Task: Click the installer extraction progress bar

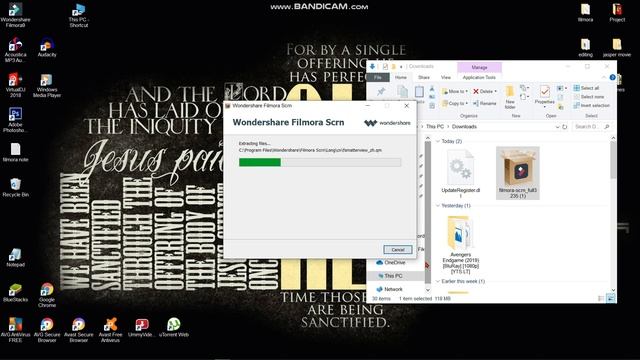Action: pos(320,162)
